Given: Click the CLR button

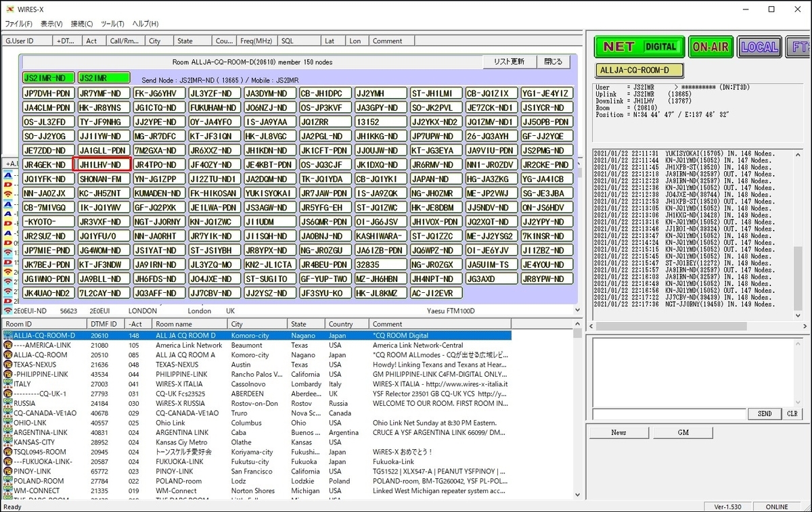Looking at the screenshot, I should click(x=792, y=414).
